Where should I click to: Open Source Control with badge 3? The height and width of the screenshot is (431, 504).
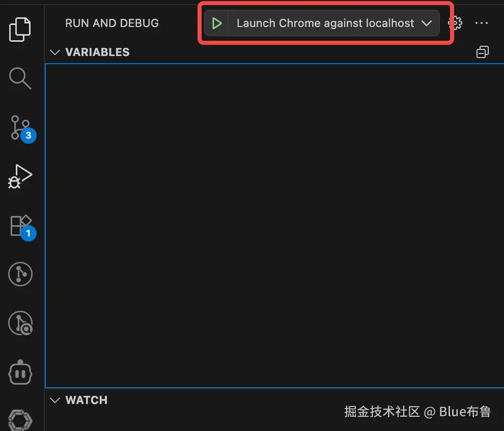(x=22, y=129)
